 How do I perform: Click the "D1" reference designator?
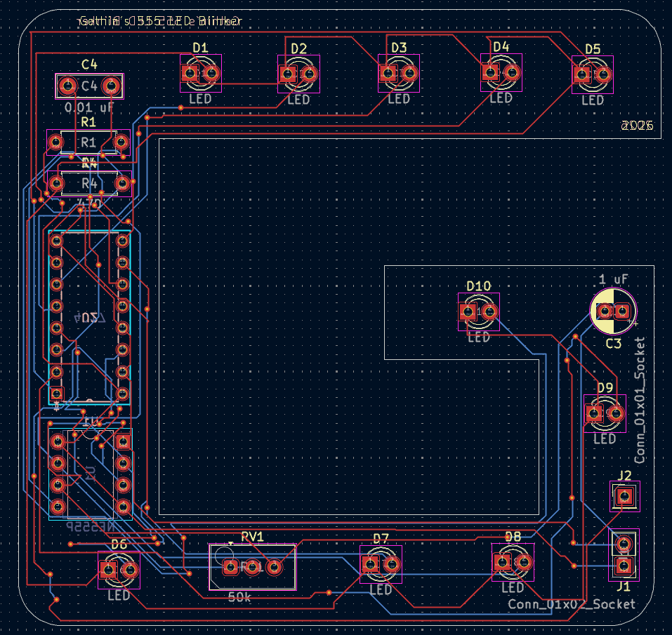[201, 48]
